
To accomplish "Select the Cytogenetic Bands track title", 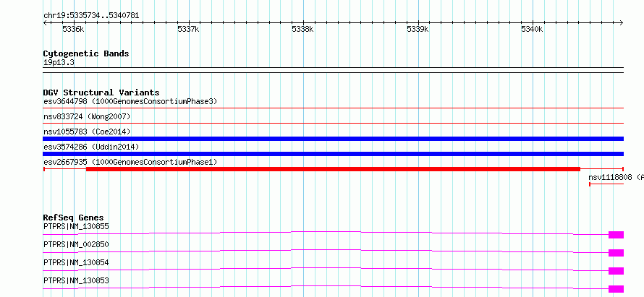I will [86, 53].
